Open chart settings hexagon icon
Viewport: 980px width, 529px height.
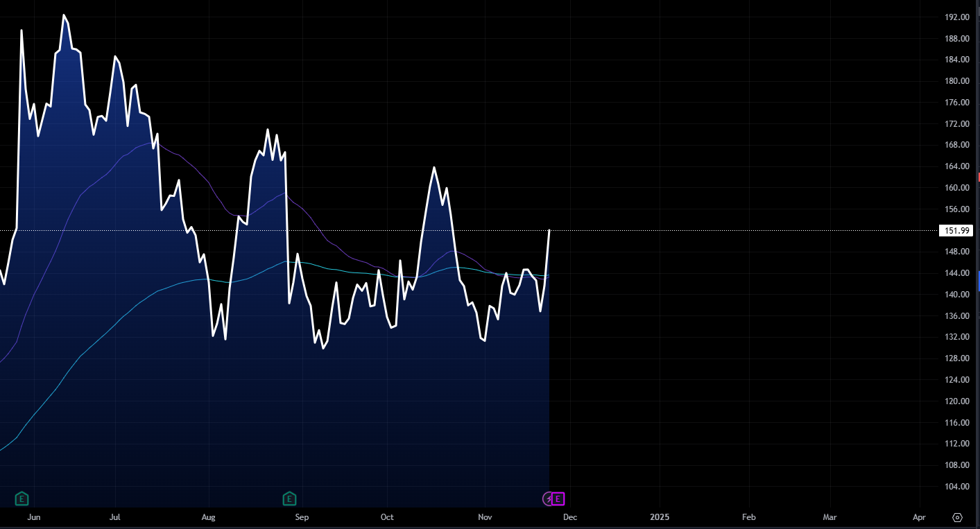(x=958, y=517)
